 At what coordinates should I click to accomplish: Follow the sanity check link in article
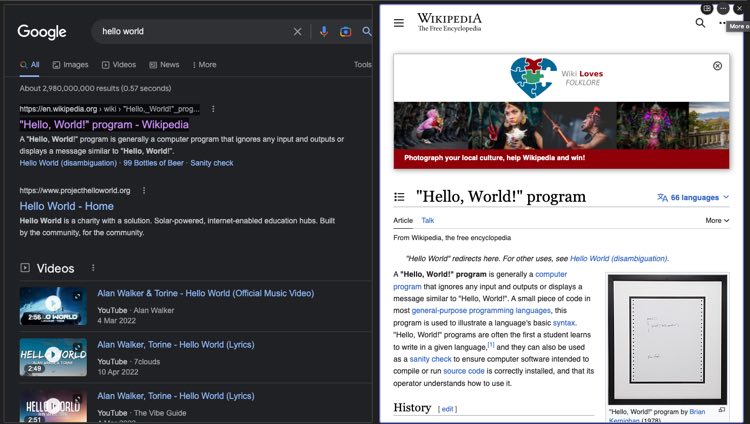pyautogui.click(x=430, y=359)
